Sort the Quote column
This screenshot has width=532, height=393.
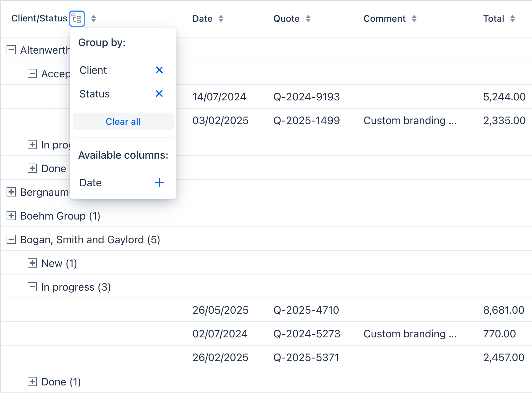(x=308, y=19)
